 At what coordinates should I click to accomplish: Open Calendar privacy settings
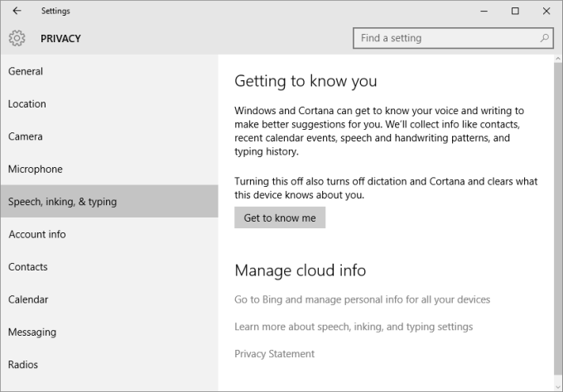tap(28, 299)
